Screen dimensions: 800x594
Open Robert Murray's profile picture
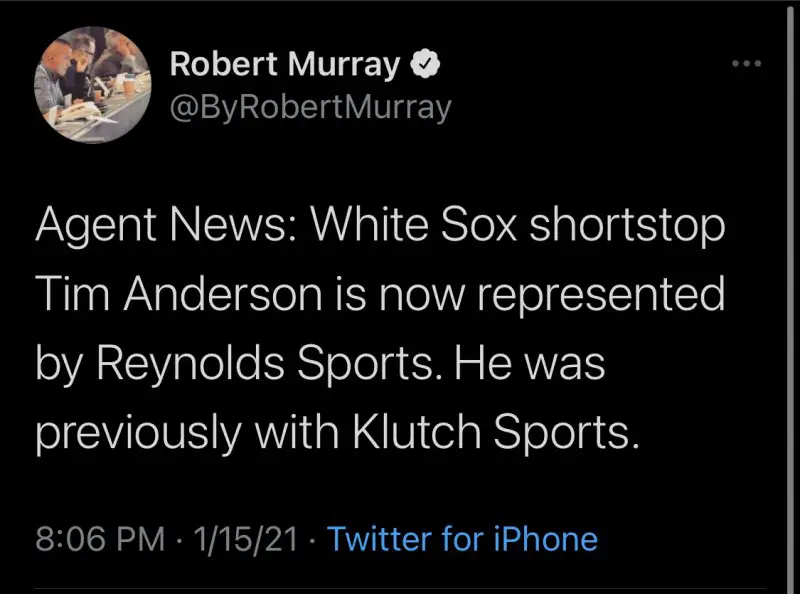pos(83,85)
